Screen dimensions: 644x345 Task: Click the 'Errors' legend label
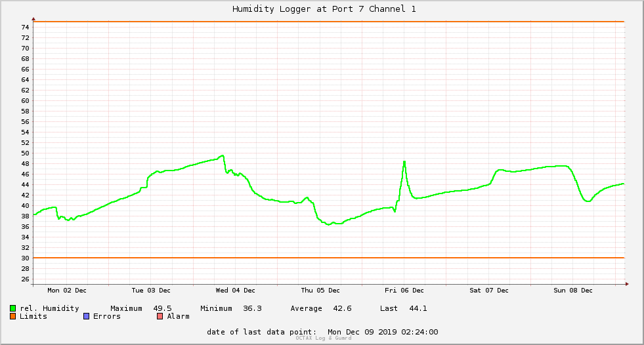coord(107,316)
